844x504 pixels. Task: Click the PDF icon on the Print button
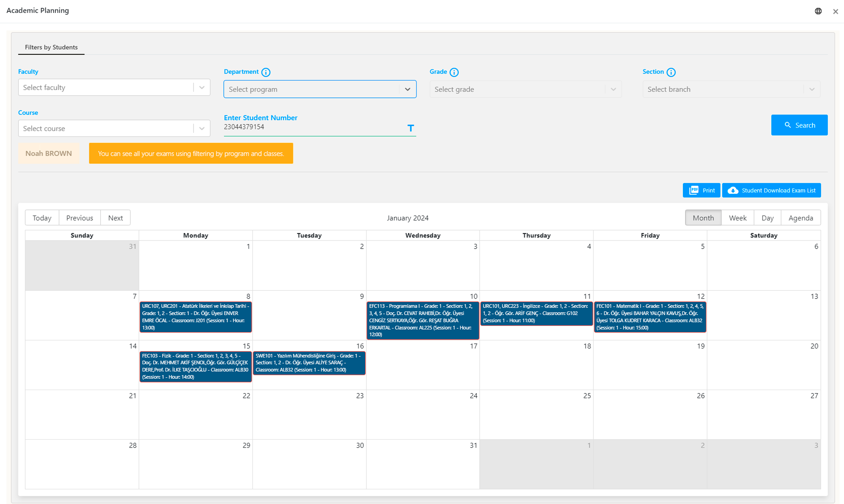[x=694, y=190]
